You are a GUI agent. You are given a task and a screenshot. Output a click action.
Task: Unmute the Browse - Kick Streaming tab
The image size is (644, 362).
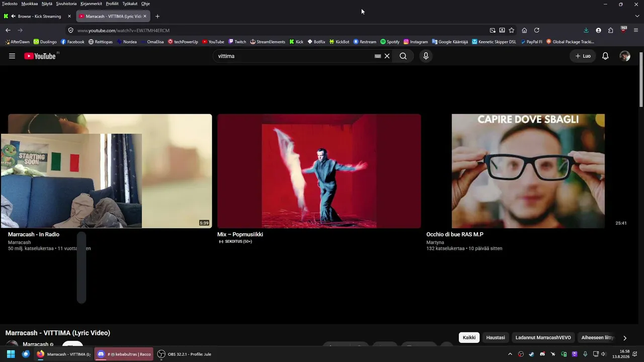[x=13, y=16]
